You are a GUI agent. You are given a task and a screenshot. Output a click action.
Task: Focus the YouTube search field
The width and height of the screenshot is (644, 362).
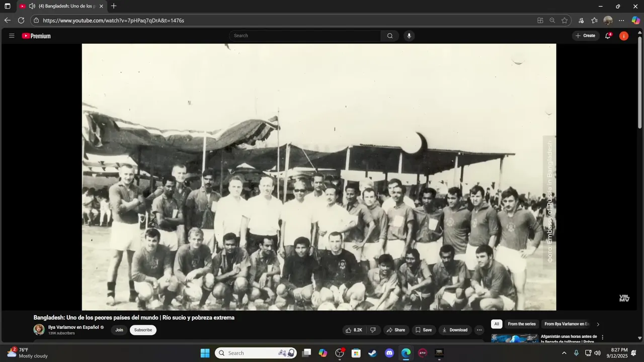pyautogui.click(x=305, y=36)
